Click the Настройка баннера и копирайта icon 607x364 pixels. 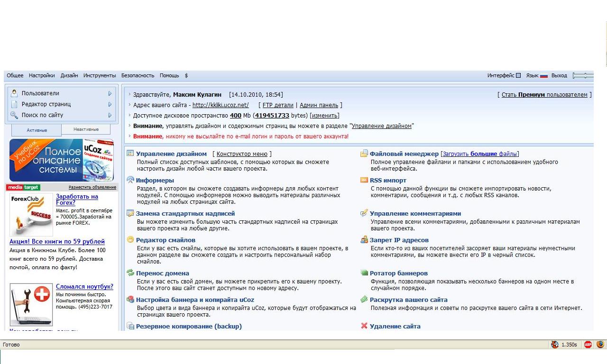[x=130, y=300]
